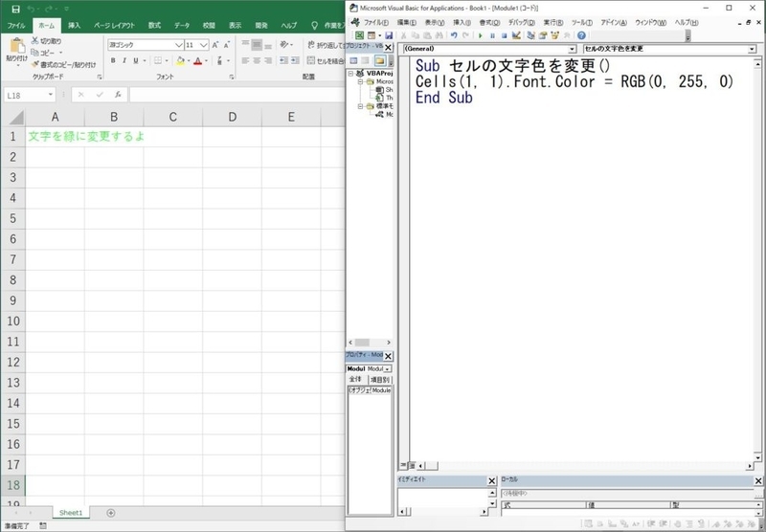Open Excel's ファイル (File) tab
This screenshot has width=766, height=532.
[16, 26]
